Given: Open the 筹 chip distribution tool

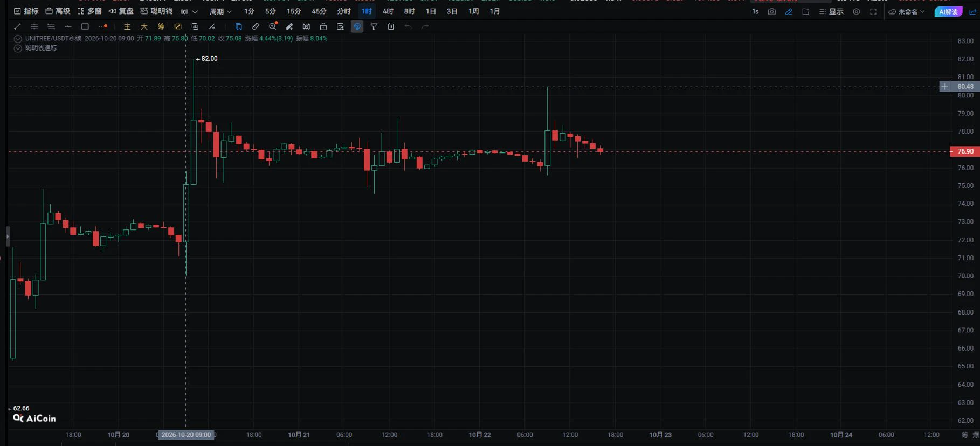Looking at the screenshot, I should pos(161,26).
